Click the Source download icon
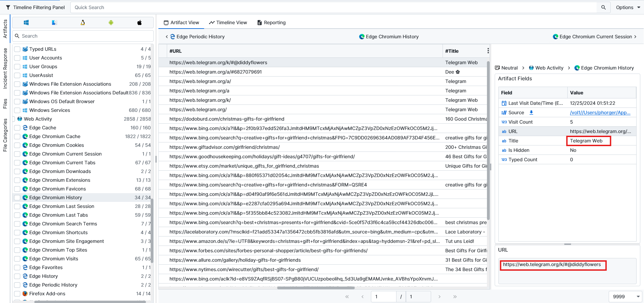This screenshot has width=644, height=303. (531, 113)
